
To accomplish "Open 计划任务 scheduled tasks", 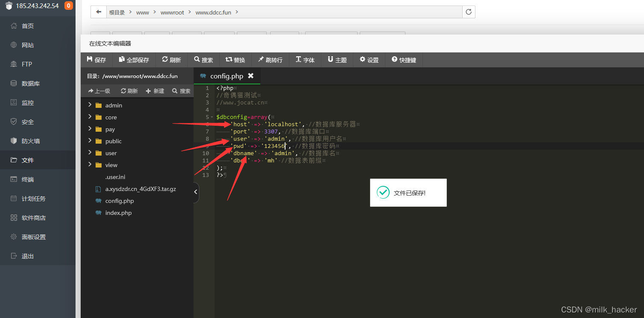I will 34,199.
